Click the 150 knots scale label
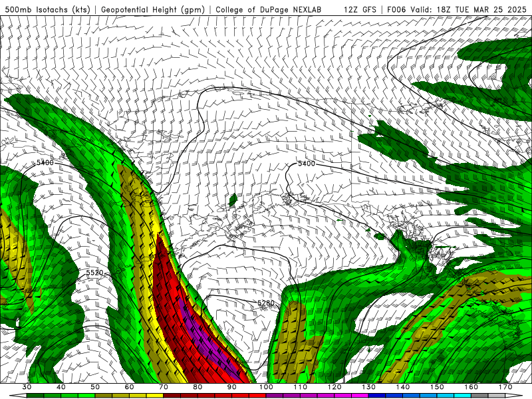532x399 pixels. (437, 387)
